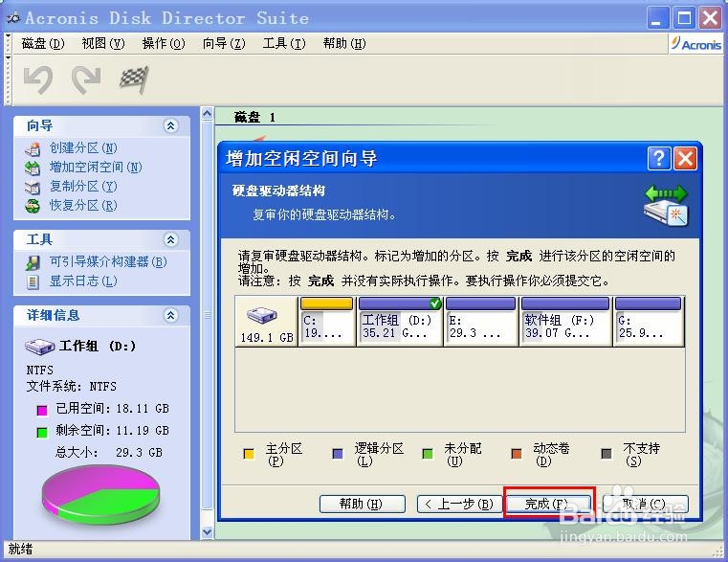Open 可引导媒介构建器(B) link
The width and height of the screenshot is (728, 562).
(x=108, y=262)
